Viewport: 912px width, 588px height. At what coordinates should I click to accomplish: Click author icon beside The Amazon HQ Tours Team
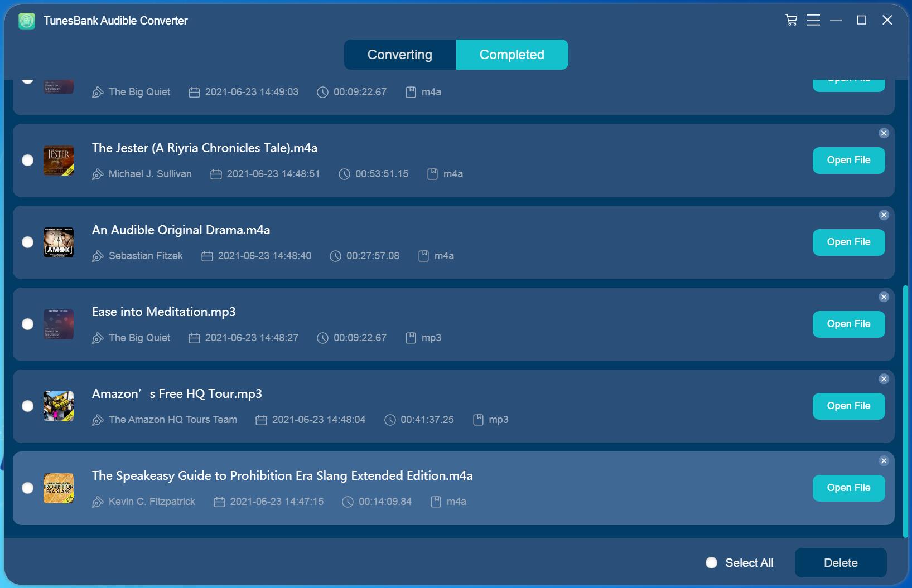98,420
